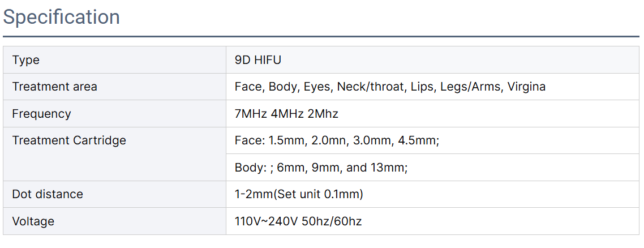
Task: Select the Treatment Cartridge label
Action: pos(69,140)
